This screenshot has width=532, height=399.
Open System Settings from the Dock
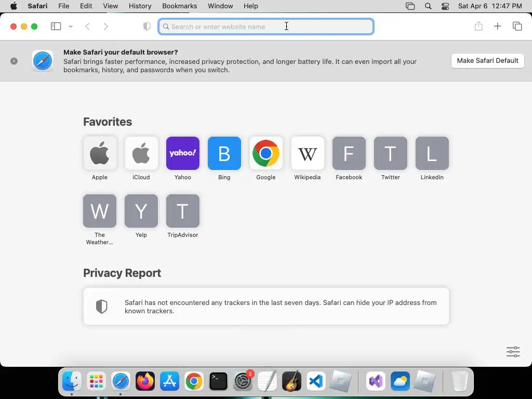pyautogui.click(x=243, y=381)
